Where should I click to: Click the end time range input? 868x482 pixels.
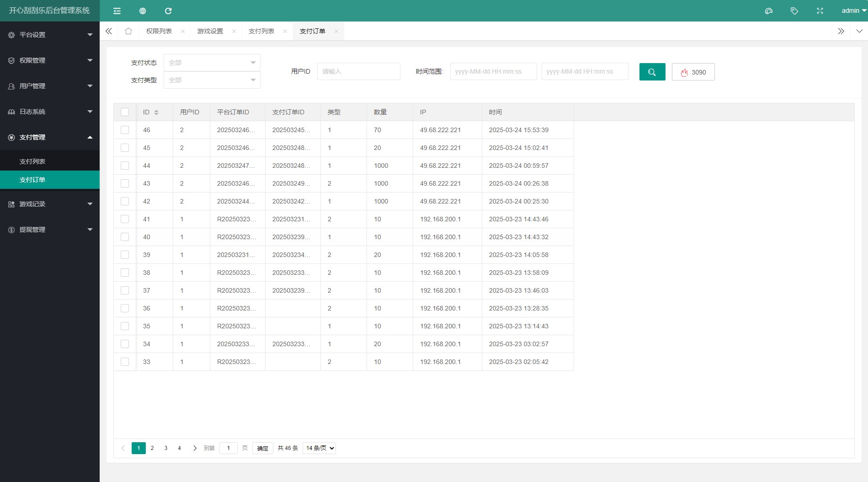(x=585, y=71)
